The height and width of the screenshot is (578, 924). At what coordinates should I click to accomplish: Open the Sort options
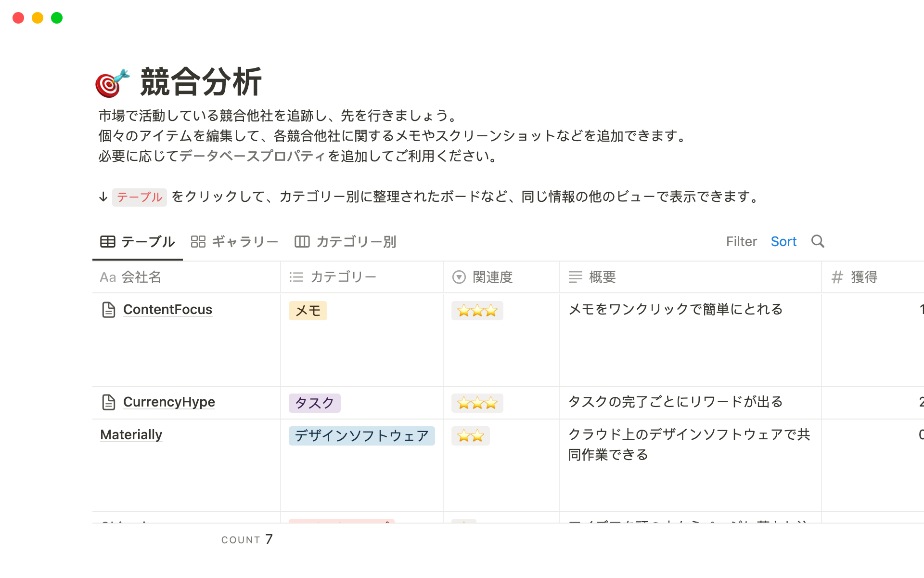783,241
